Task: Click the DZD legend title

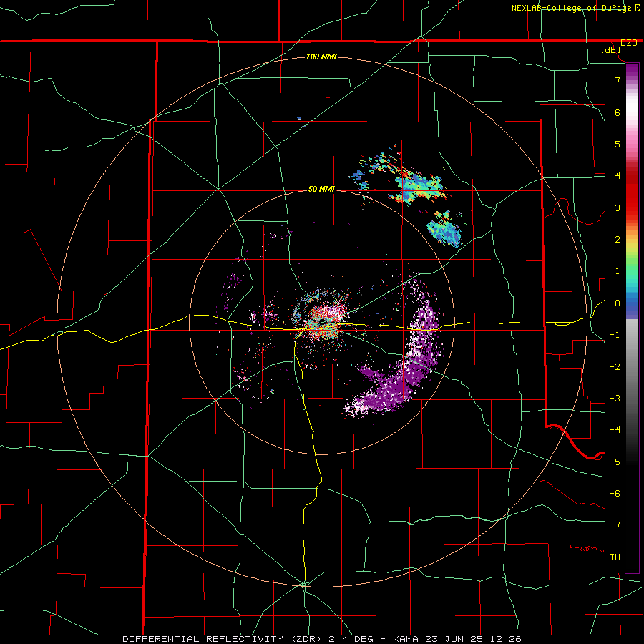Action: click(x=629, y=43)
